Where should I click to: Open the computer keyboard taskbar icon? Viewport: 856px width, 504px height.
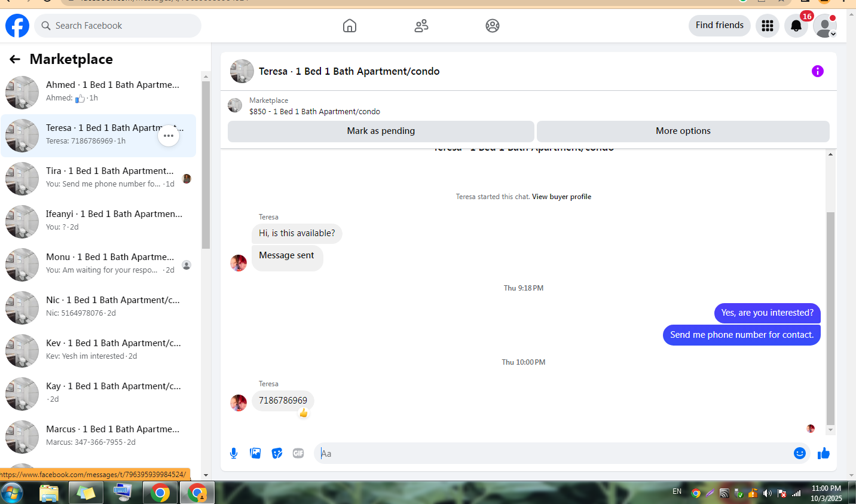(x=123, y=493)
